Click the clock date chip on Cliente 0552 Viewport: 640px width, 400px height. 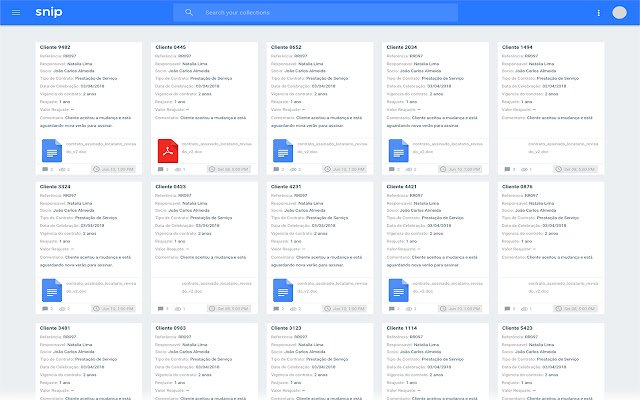point(344,169)
